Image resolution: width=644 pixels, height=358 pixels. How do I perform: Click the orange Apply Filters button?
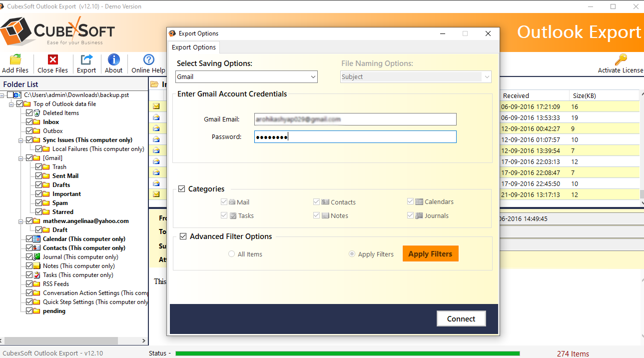point(430,253)
